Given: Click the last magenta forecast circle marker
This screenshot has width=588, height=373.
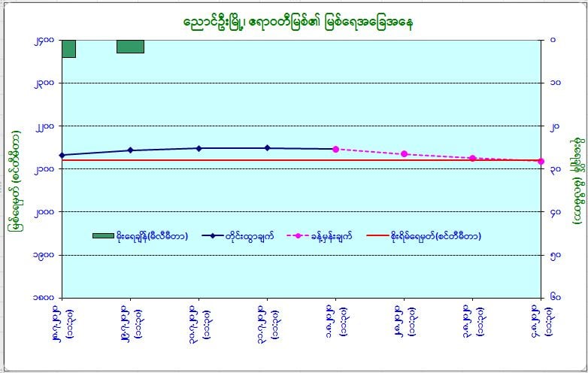Looking at the screenshot, I should click(x=541, y=161).
